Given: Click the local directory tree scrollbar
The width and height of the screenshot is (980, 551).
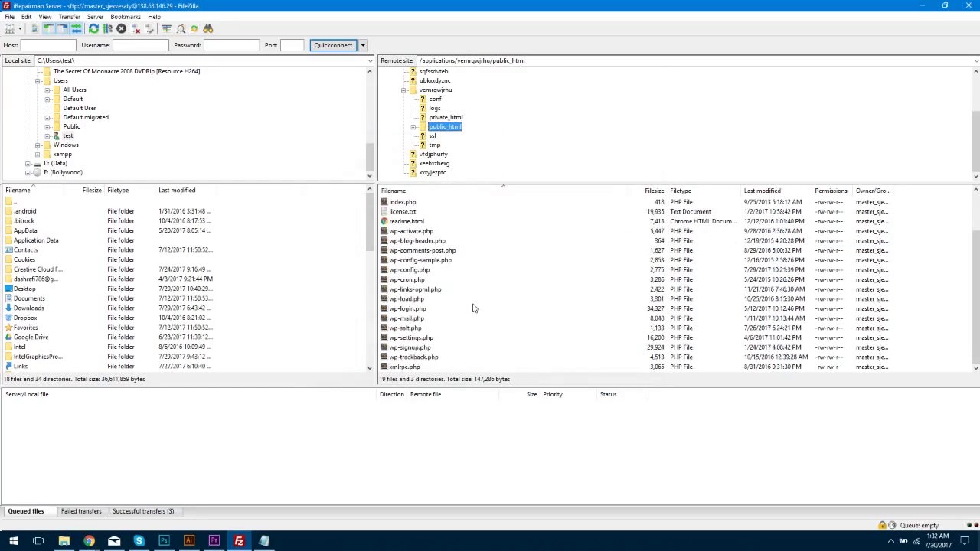Looking at the screenshot, I should (370, 122).
